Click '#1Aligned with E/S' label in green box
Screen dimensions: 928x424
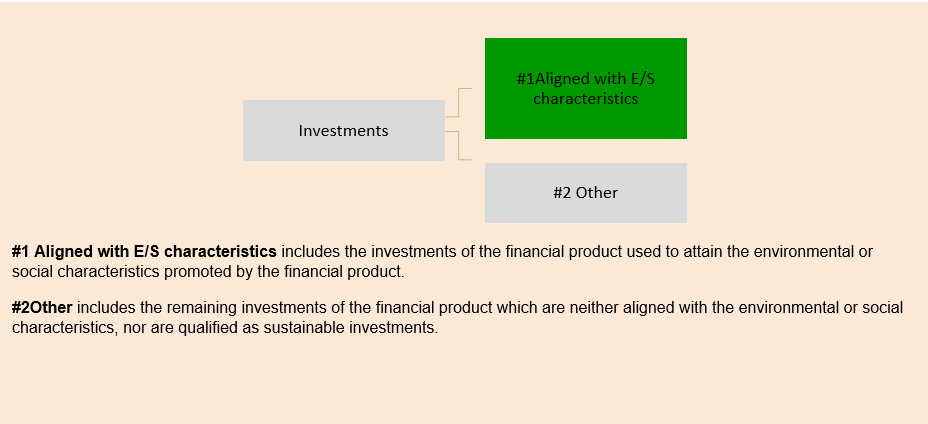point(585,79)
